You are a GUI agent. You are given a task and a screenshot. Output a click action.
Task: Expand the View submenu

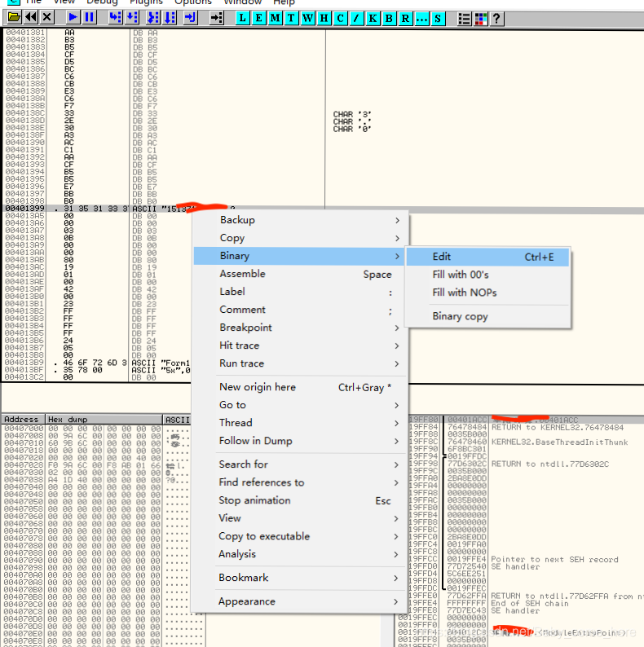[x=301, y=518]
